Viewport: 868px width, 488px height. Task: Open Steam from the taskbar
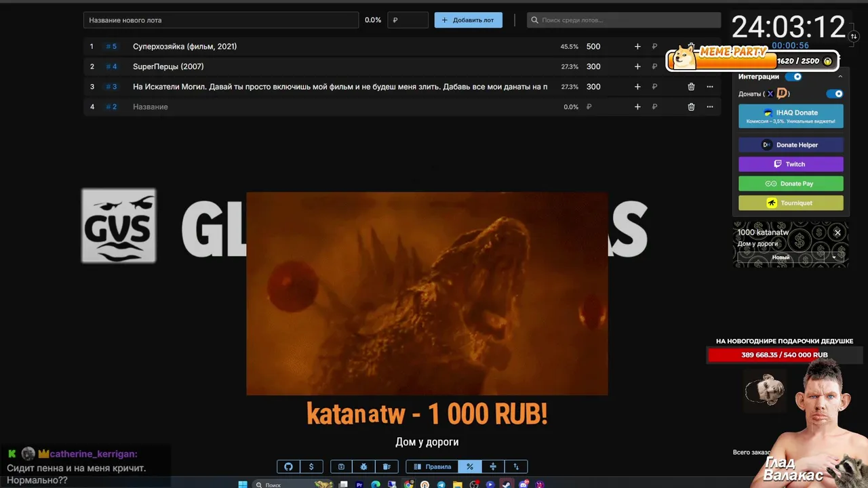coord(507,485)
